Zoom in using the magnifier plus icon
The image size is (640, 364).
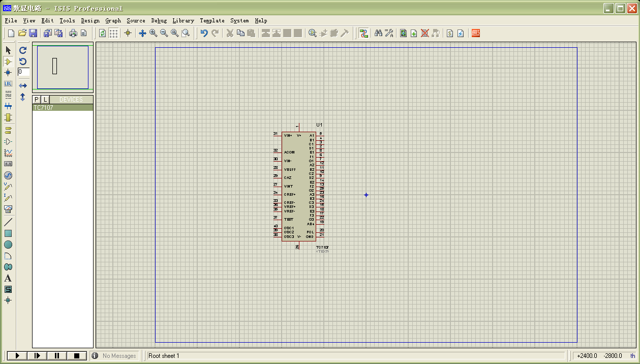pos(153,33)
